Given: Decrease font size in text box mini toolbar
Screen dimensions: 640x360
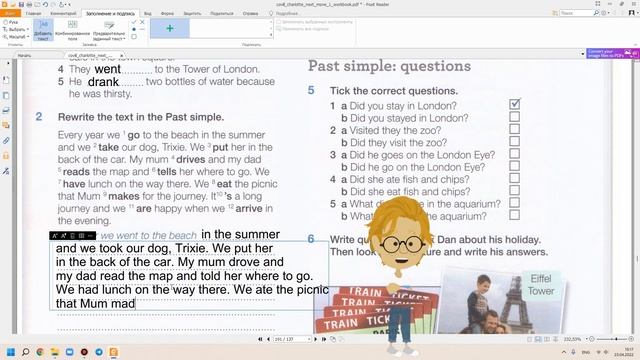Looking at the screenshot, I should point(55,236).
